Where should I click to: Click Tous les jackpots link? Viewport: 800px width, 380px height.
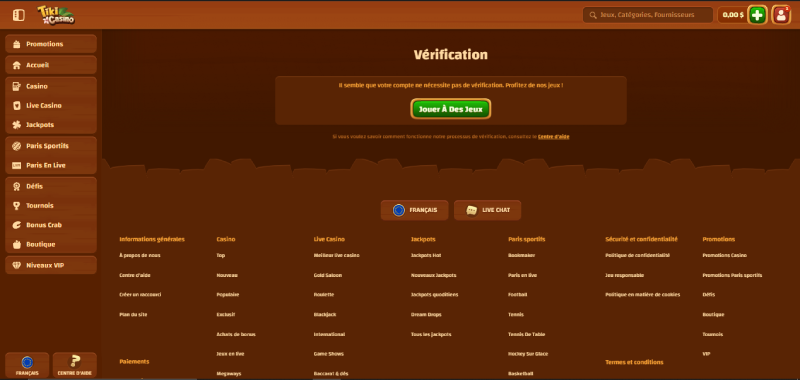431,335
